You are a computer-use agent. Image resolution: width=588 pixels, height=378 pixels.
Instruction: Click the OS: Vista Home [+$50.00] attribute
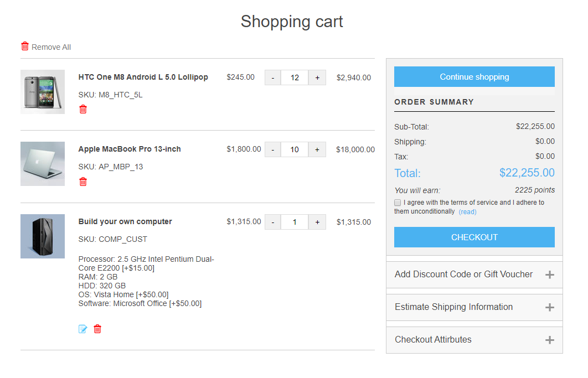click(x=123, y=295)
